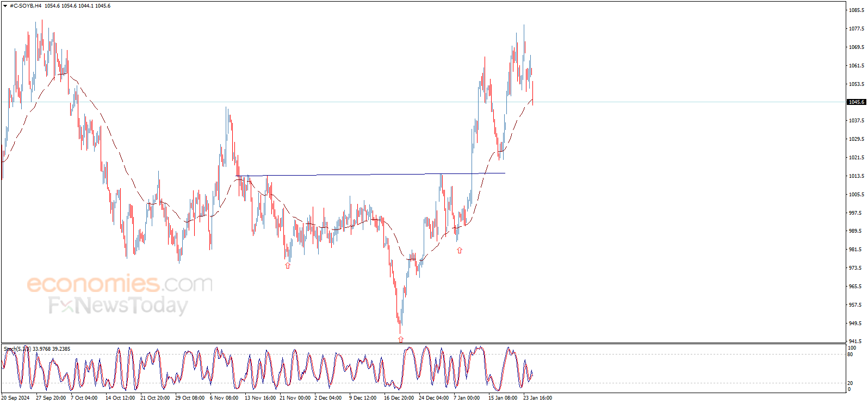Click the 14 Oct 12:00 time label

120,398
